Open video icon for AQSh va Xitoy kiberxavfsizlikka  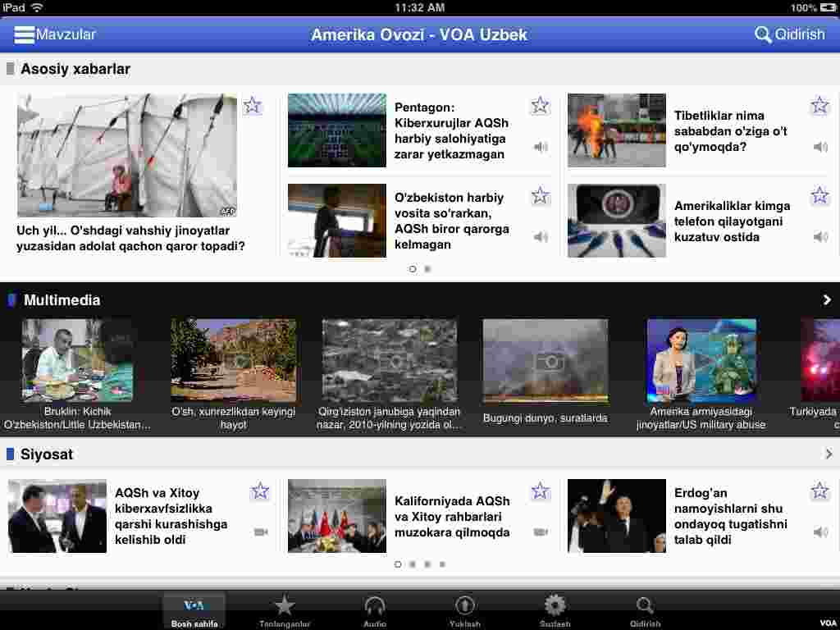[x=261, y=532]
